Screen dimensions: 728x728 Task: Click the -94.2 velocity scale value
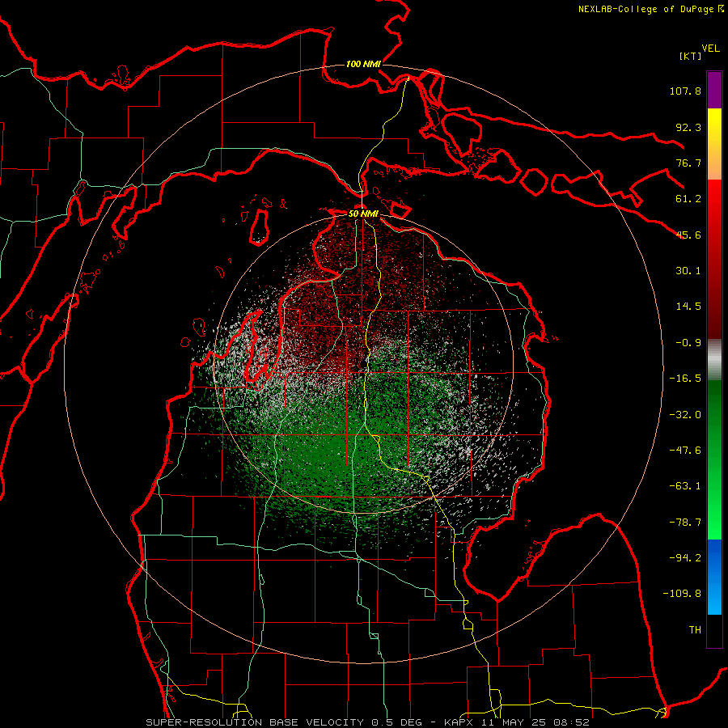(x=685, y=557)
